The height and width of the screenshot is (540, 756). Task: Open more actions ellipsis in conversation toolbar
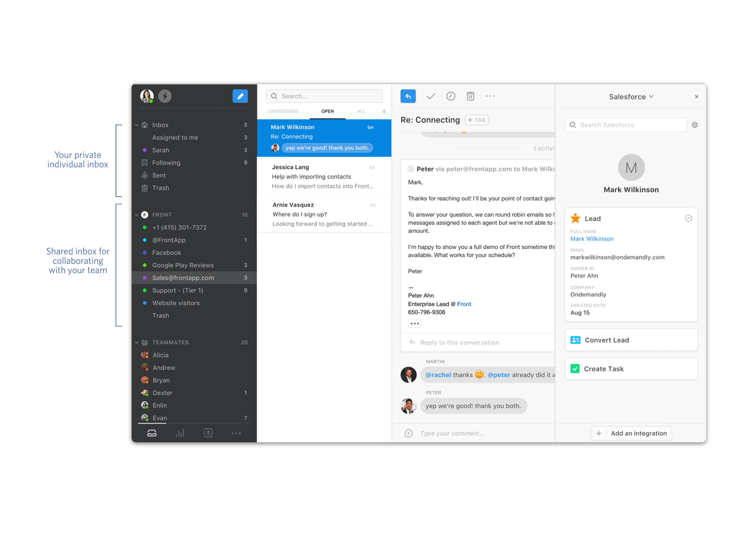click(x=490, y=96)
